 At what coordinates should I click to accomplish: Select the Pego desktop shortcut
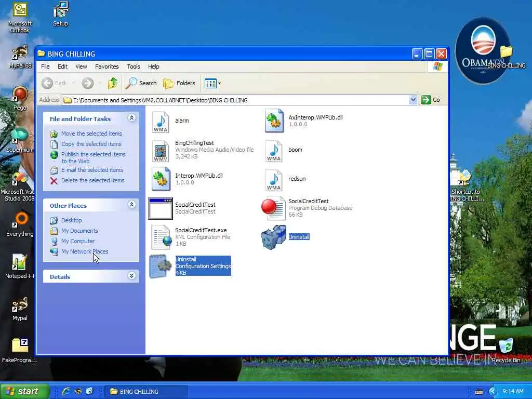(20, 98)
